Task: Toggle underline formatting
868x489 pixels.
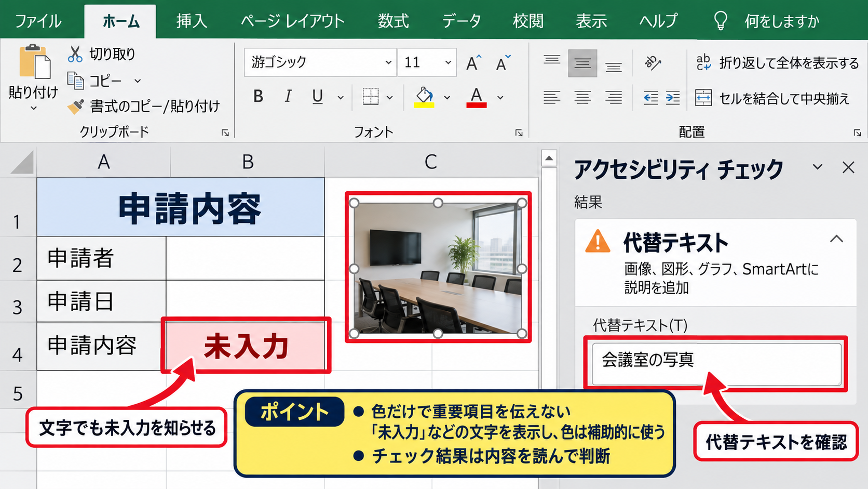Action: pyautogui.click(x=318, y=97)
